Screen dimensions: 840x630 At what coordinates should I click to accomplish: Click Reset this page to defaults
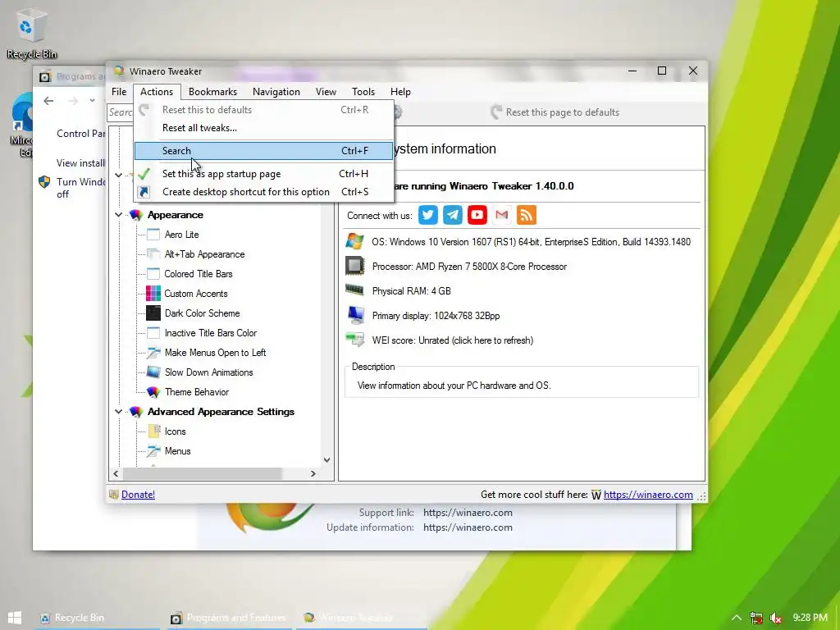(x=555, y=112)
